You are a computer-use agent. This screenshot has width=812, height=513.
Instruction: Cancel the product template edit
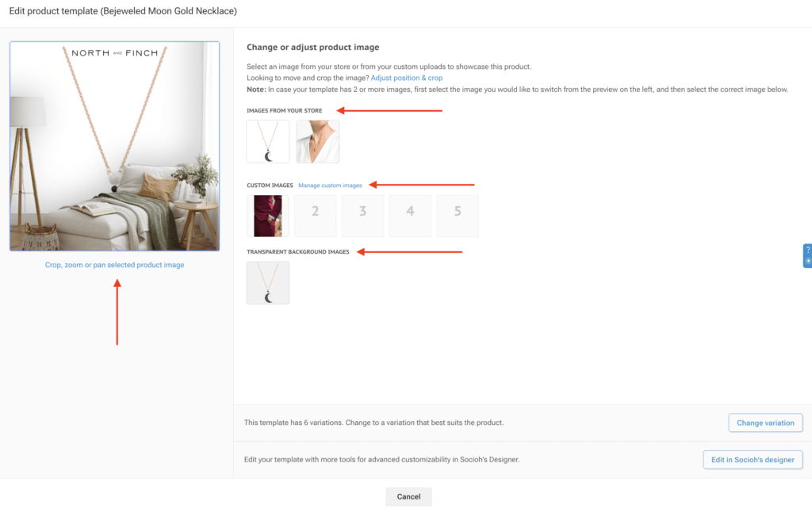(408, 496)
